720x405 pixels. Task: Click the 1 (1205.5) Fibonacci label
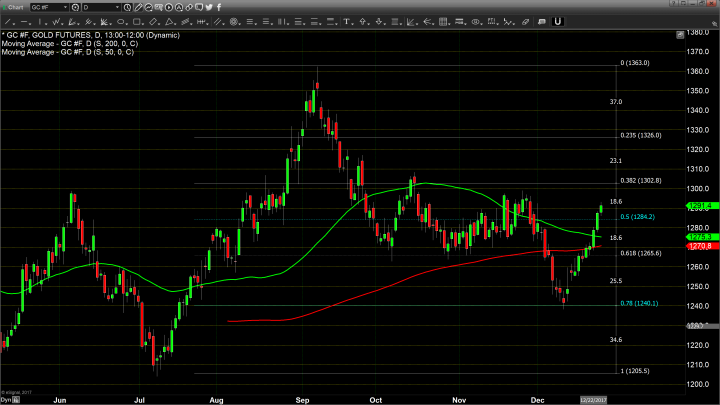tap(635, 371)
